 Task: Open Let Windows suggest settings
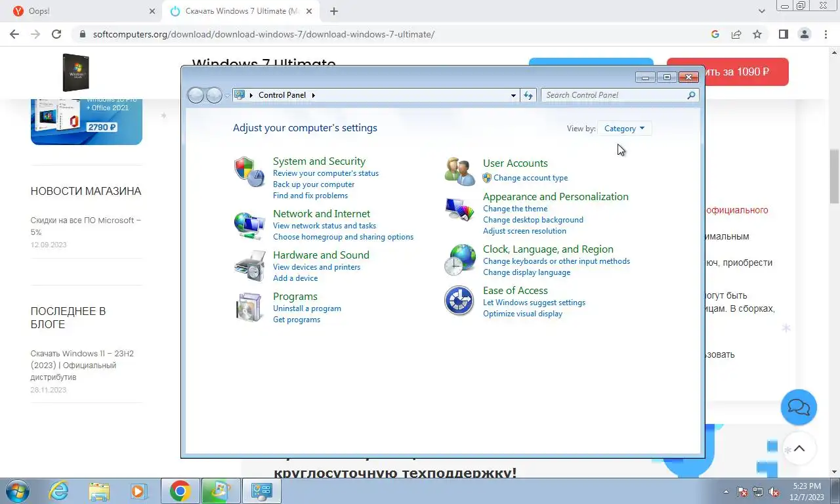[x=534, y=303]
